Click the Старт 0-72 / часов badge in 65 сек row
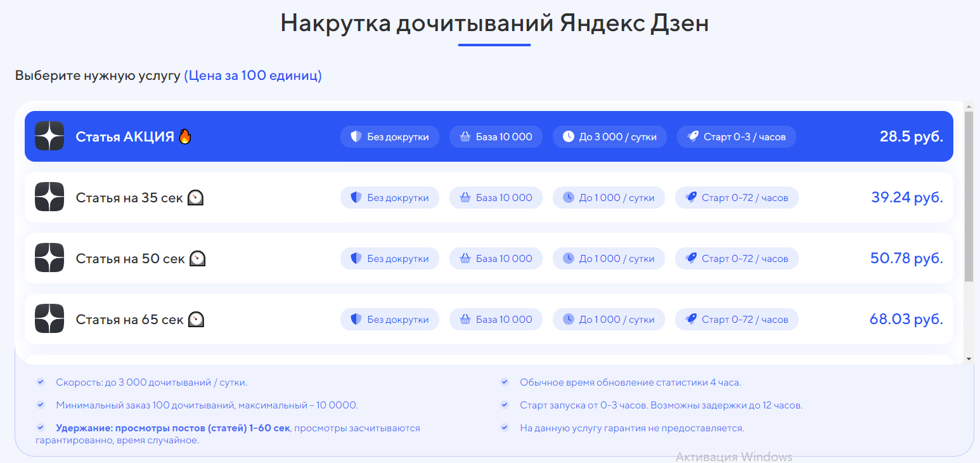This screenshot has width=980, height=463. pos(737,319)
